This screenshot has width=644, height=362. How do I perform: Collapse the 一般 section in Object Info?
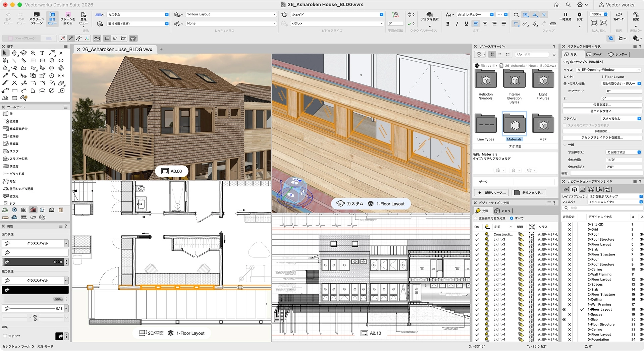[x=566, y=145]
